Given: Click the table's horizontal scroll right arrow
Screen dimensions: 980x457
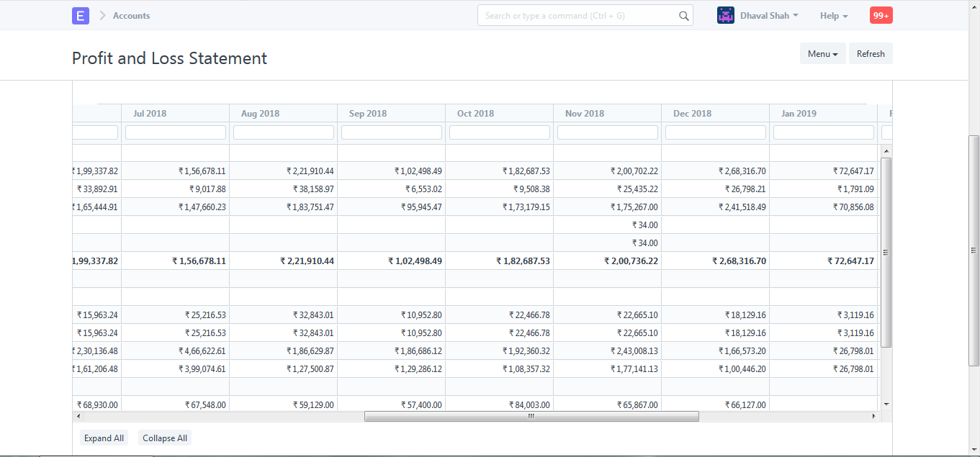Looking at the screenshot, I should tap(874, 416).
